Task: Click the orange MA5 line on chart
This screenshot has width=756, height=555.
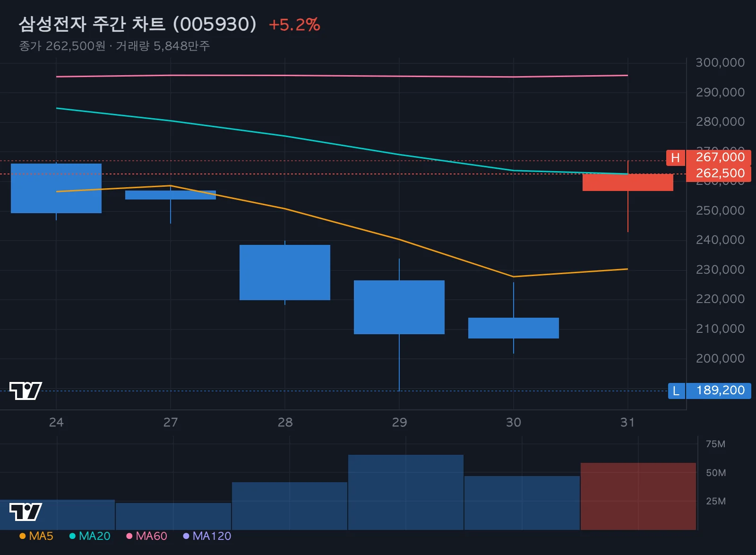Action: [x=342, y=224]
